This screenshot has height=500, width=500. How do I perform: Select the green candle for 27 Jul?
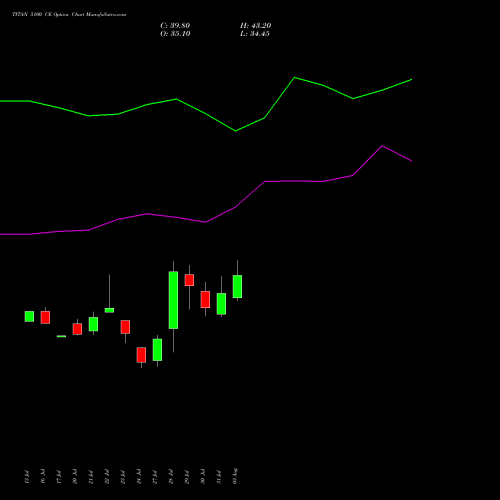(157, 350)
